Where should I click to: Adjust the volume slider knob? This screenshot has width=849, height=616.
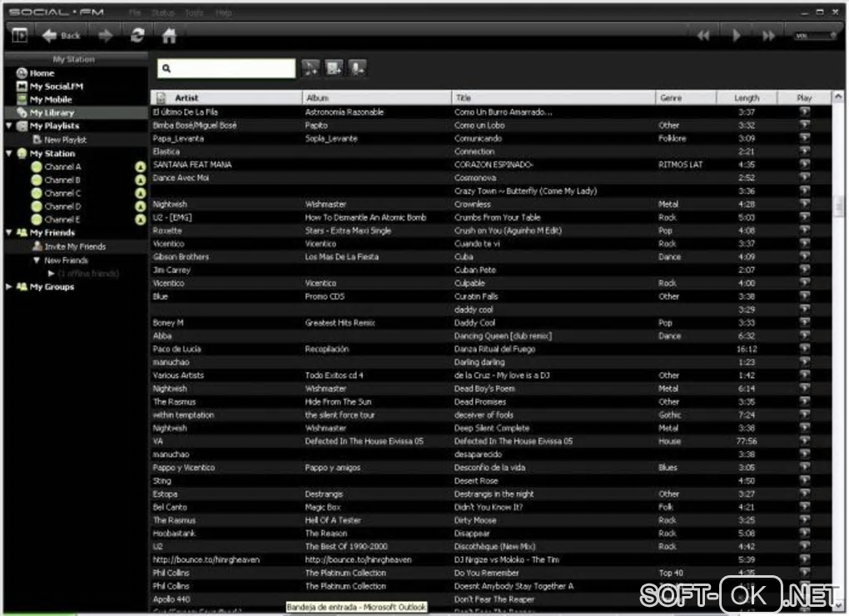coord(832,36)
